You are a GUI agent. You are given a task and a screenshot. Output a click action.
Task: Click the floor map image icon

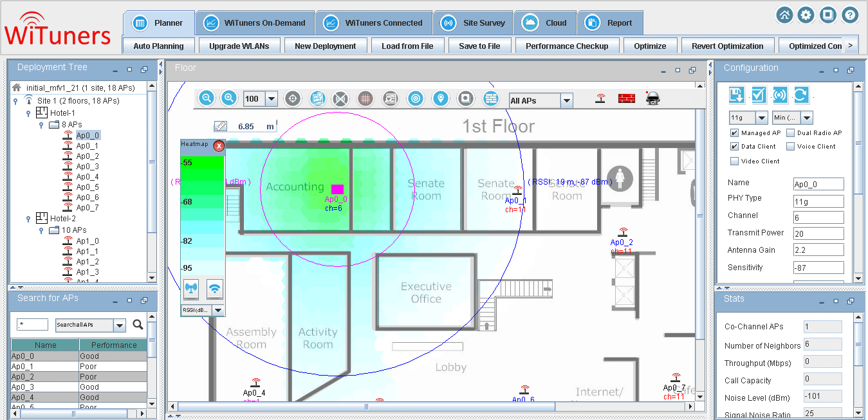317,98
